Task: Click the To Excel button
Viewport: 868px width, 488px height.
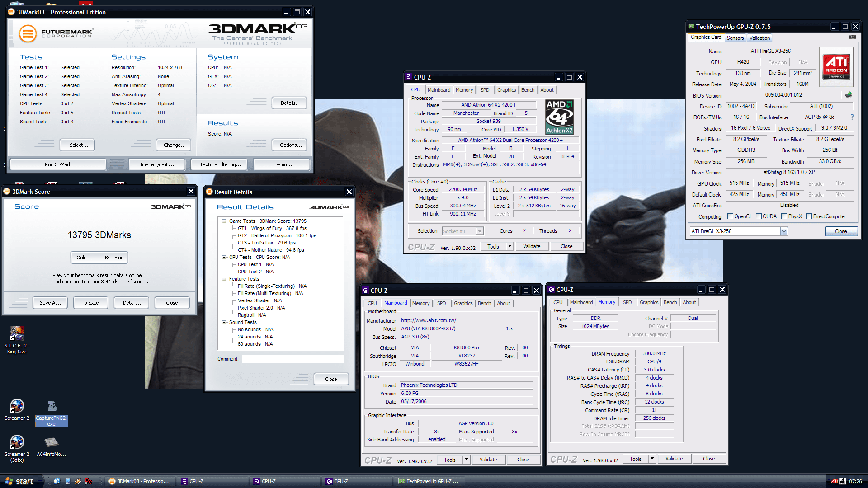Action: click(x=90, y=303)
